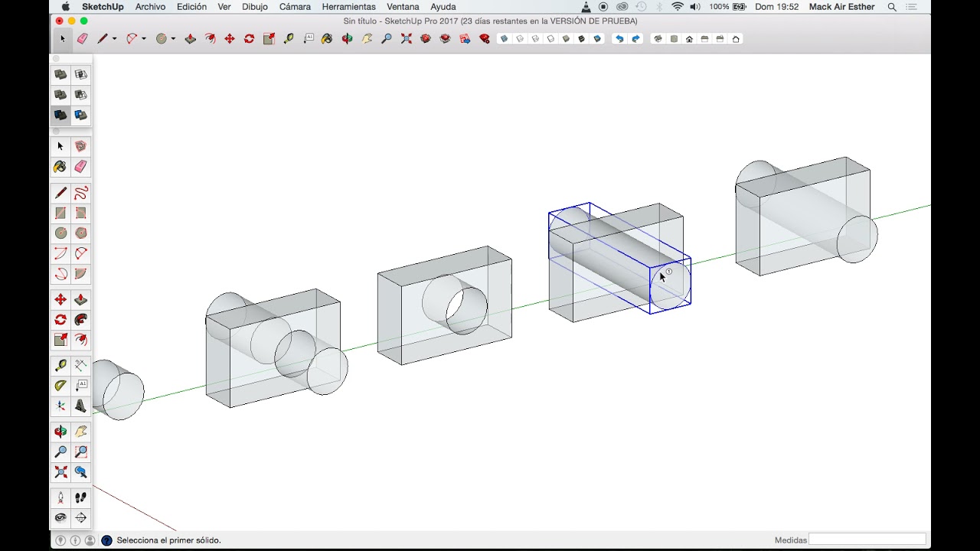Choose the Section Plane tool
The image size is (980, 551).
coord(80,518)
